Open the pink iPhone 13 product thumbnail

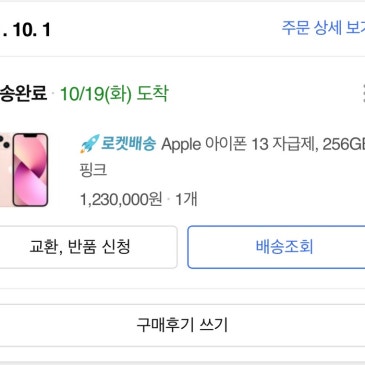[x=24, y=170]
